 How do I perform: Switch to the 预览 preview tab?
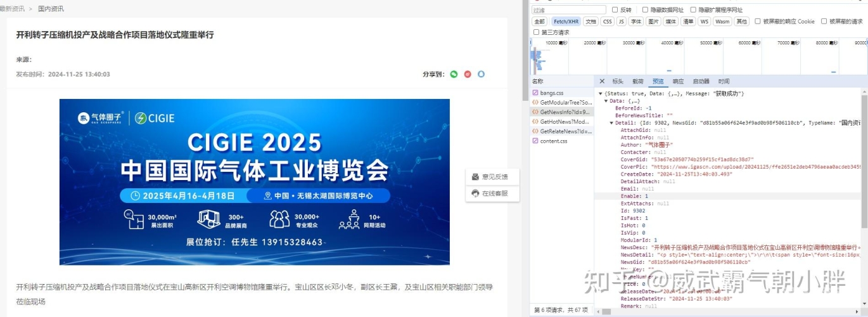tap(658, 81)
